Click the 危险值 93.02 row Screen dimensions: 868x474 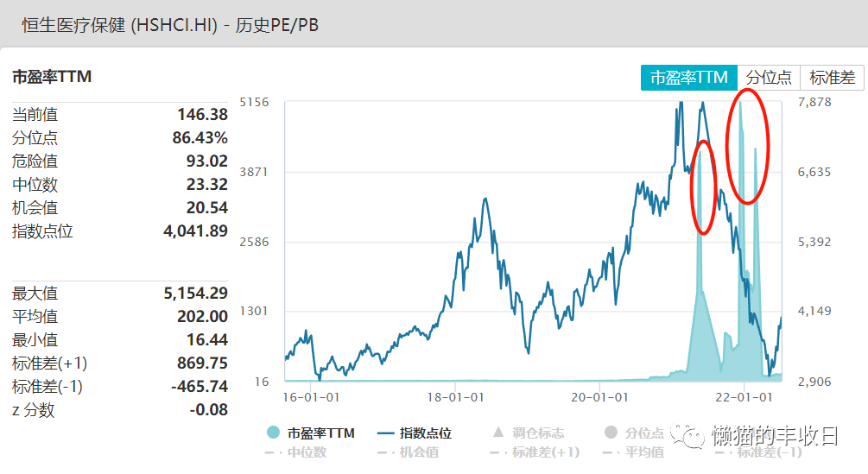[x=119, y=161]
